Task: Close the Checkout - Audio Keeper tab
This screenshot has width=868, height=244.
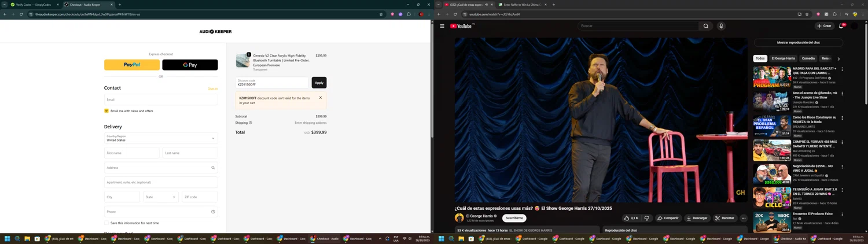Action: pyautogui.click(x=112, y=5)
